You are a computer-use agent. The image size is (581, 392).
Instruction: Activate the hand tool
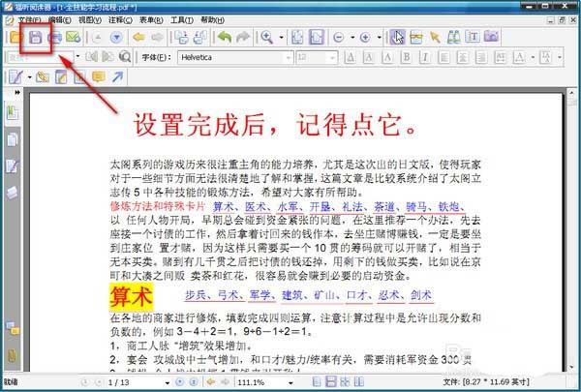pyautogui.click(x=397, y=37)
